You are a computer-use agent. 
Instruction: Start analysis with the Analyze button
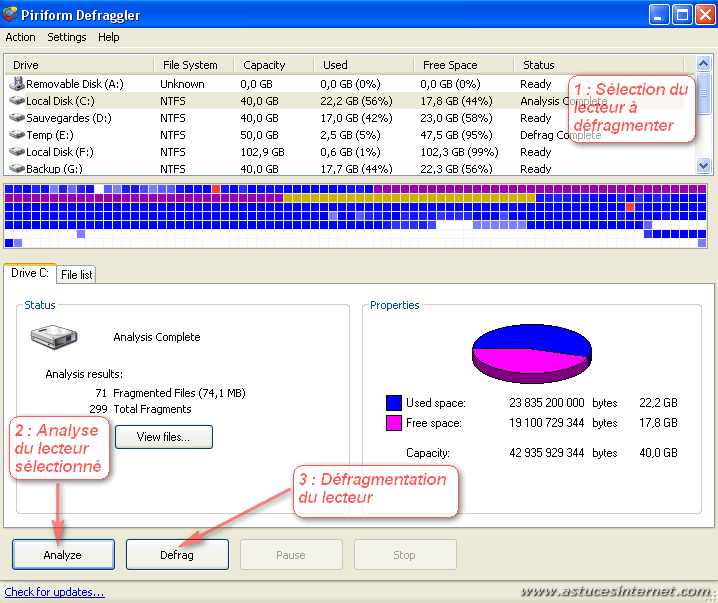63,554
